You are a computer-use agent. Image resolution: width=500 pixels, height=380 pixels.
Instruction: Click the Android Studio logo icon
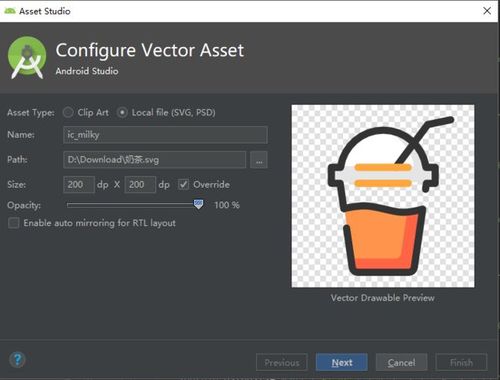click(x=27, y=58)
